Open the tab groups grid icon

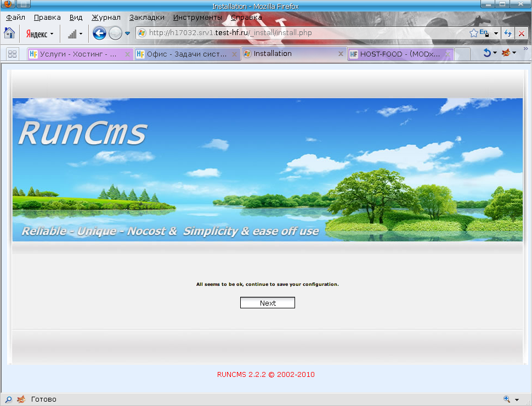pos(12,54)
